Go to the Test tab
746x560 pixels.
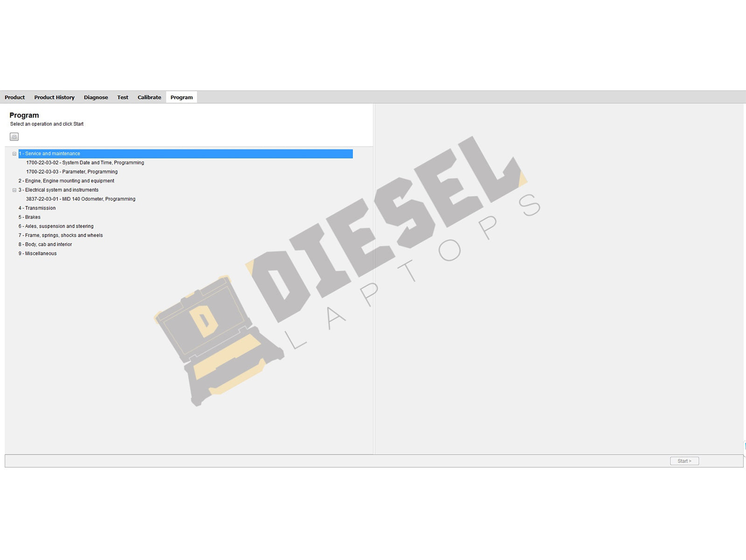(x=123, y=98)
